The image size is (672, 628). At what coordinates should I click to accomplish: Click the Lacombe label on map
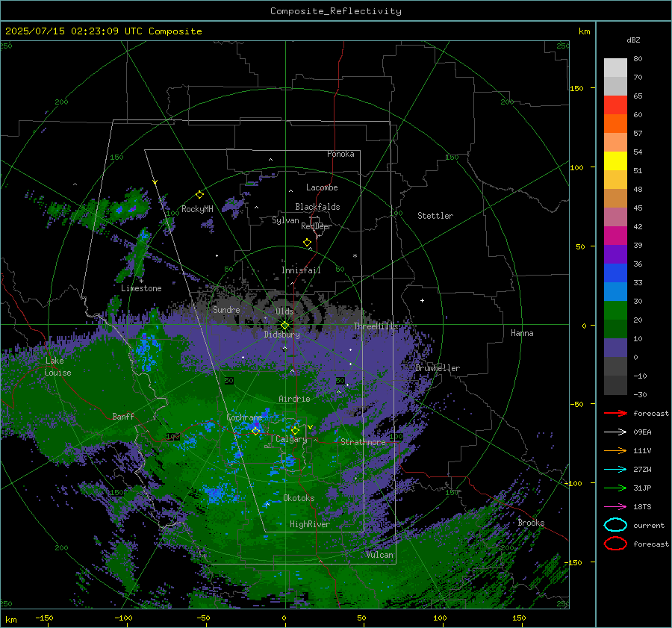(322, 187)
